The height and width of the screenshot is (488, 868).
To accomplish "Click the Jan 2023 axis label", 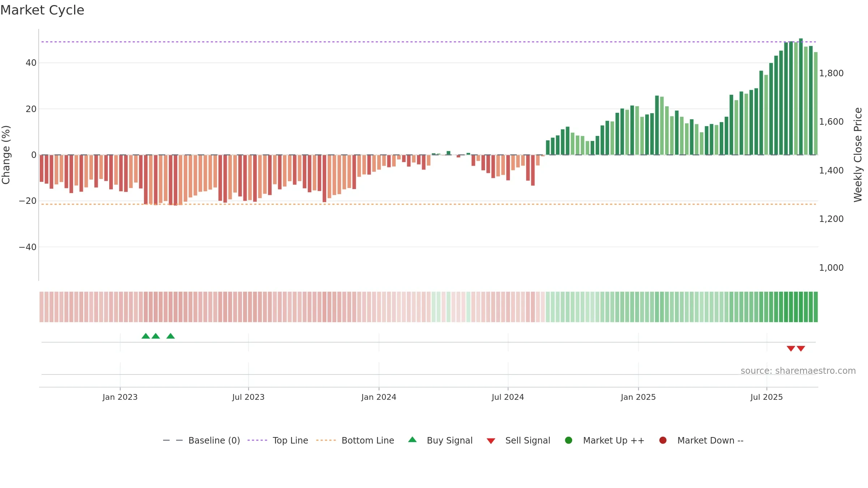I will [120, 397].
